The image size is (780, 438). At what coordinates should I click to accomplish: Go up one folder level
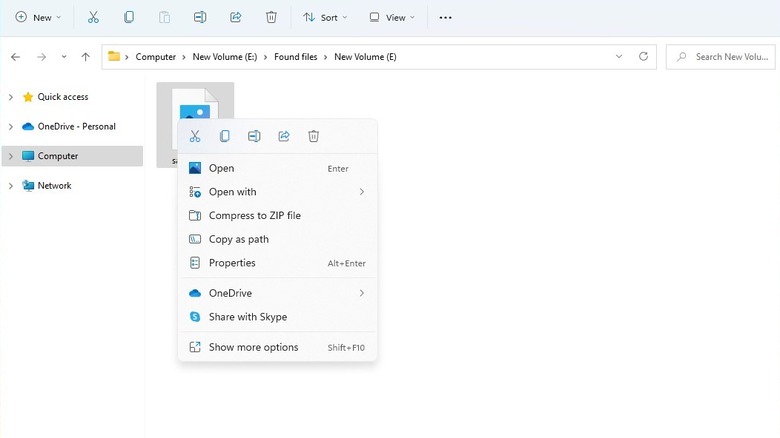pyautogui.click(x=85, y=57)
